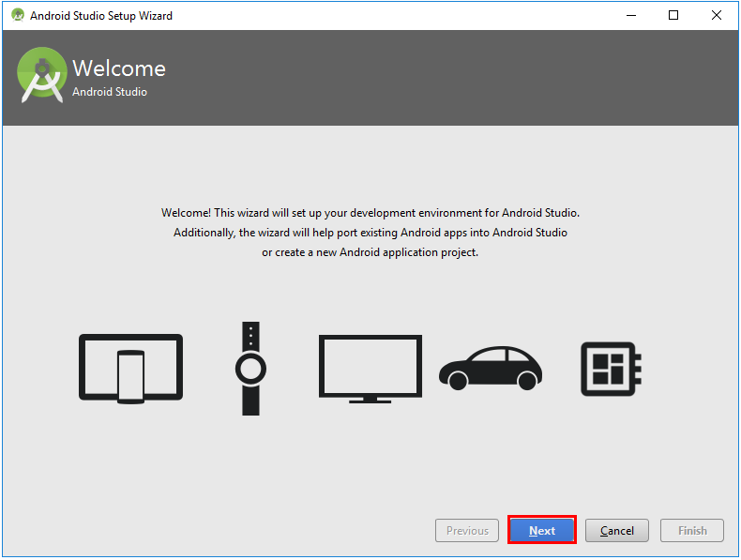Click 'or create a new Android application project' text

click(370, 252)
